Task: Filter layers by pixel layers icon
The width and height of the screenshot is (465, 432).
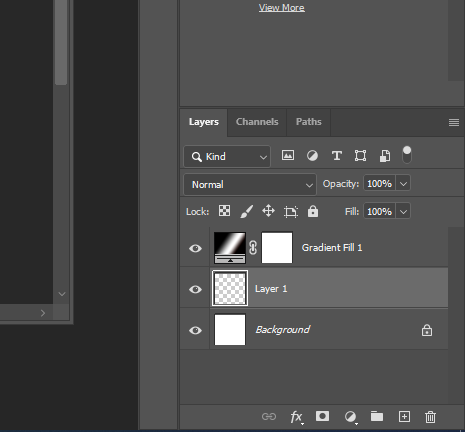Action: pos(288,155)
